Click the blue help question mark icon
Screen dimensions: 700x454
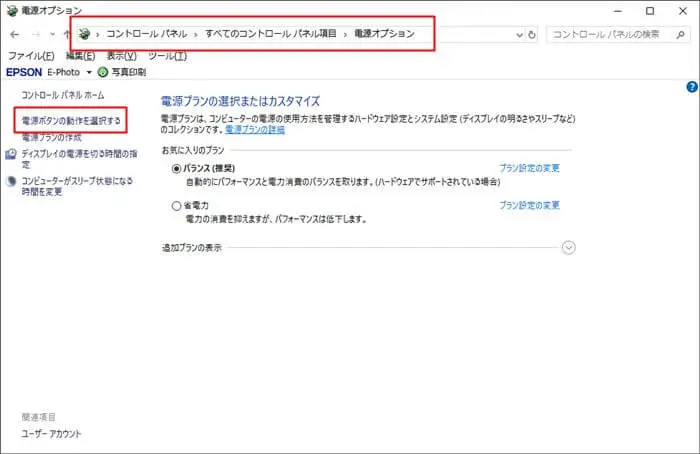pos(691,88)
